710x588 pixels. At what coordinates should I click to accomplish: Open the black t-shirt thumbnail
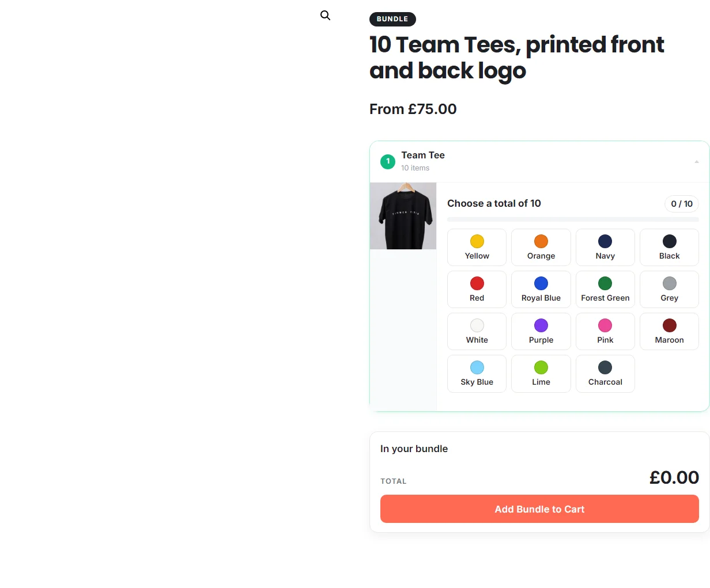(403, 216)
